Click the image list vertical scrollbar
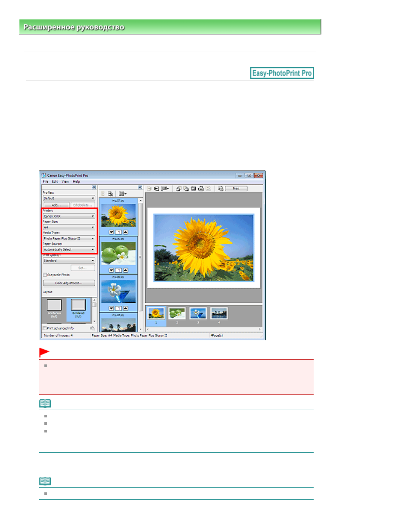Image resolution: width=411 pixels, height=532 pixels. pyautogui.click(x=140, y=264)
